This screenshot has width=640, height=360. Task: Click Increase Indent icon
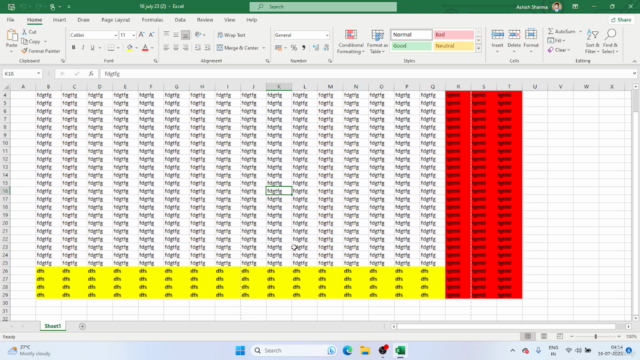pyautogui.click(x=207, y=48)
